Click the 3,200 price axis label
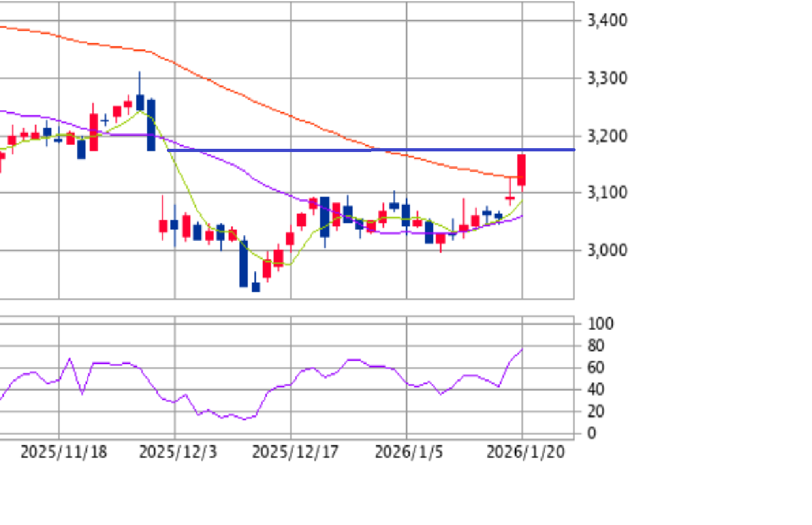812x525 pixels. click(x=607, y=136)
